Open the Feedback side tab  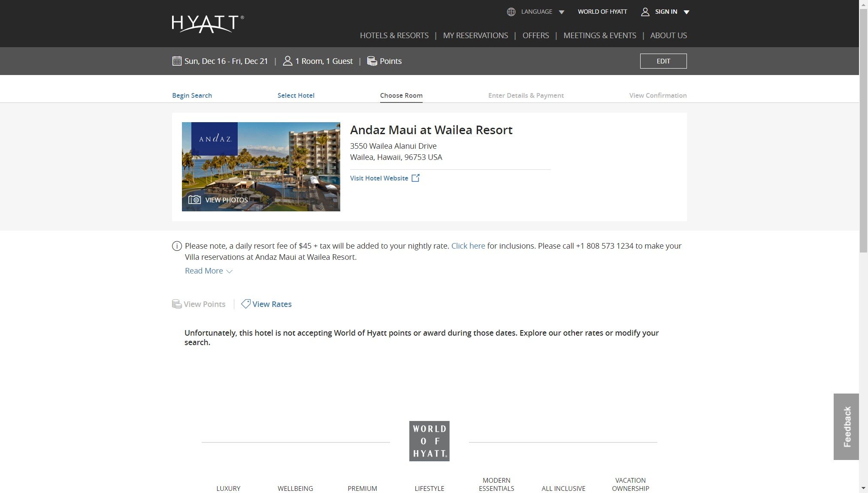pyautogui.click(x=846, y=427)
